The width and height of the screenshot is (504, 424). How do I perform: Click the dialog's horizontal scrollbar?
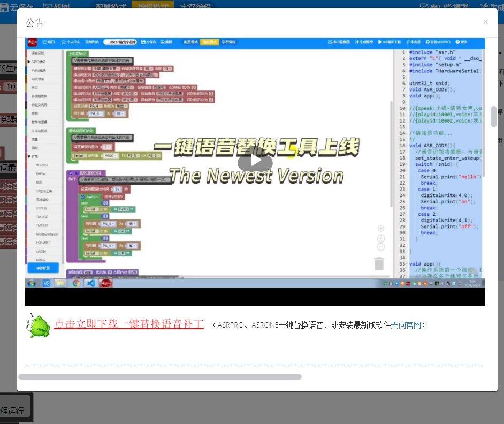[x=159, y=377]
